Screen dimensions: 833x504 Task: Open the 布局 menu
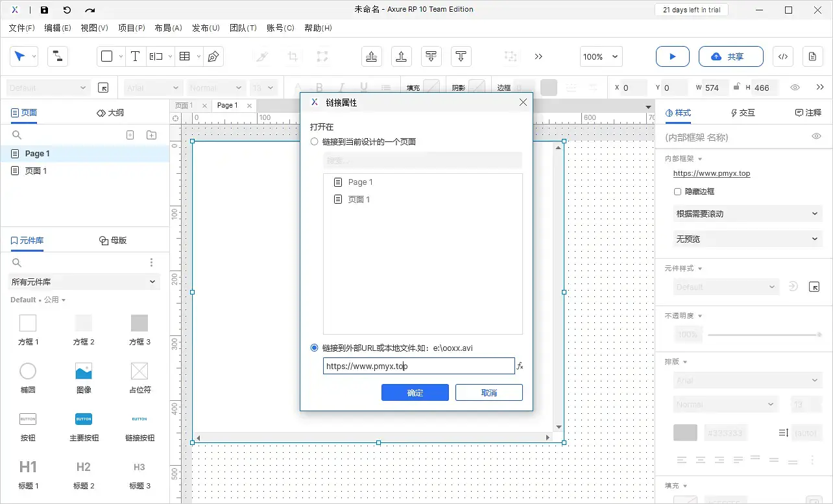[168, 28]
